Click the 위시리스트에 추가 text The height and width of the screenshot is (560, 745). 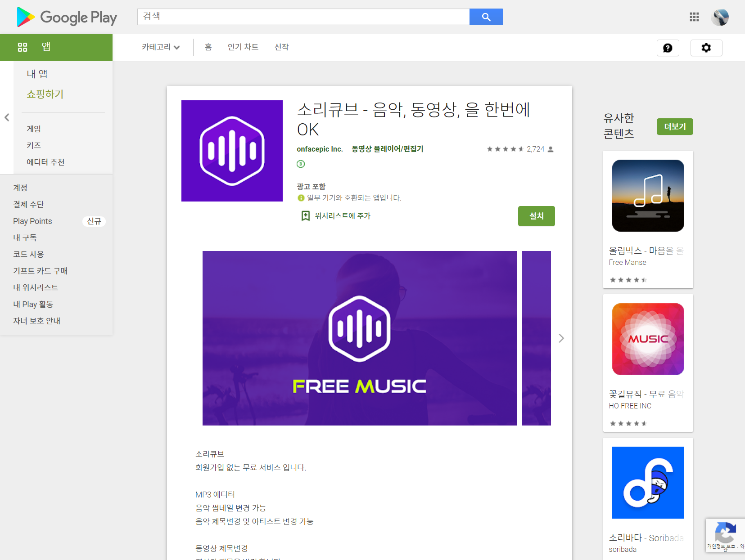tap(343, 216)
